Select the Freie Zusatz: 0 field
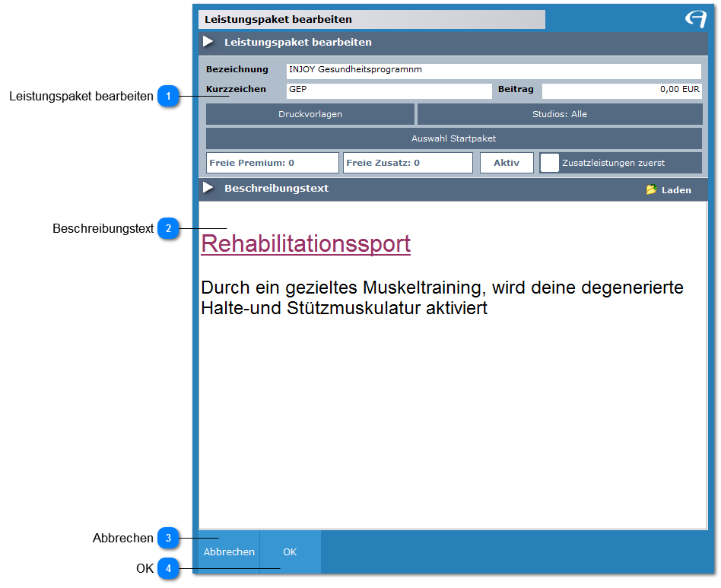The height and width of the screenshot is (588, 721). 408,163
